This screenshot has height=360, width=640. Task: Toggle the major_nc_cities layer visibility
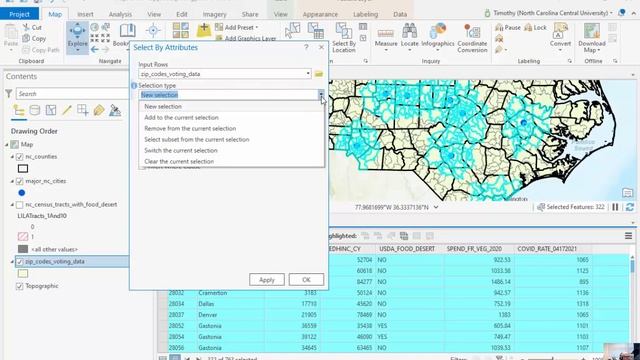click(20, 181)
